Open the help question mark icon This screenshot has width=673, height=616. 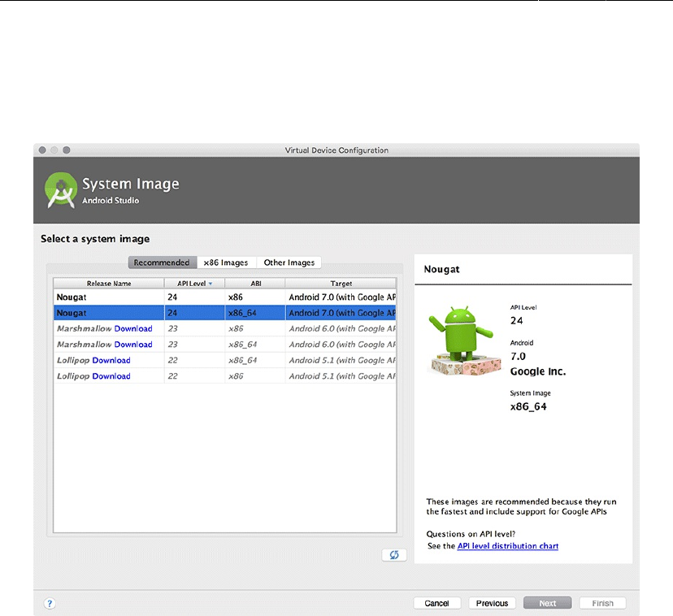click(50, 603)
